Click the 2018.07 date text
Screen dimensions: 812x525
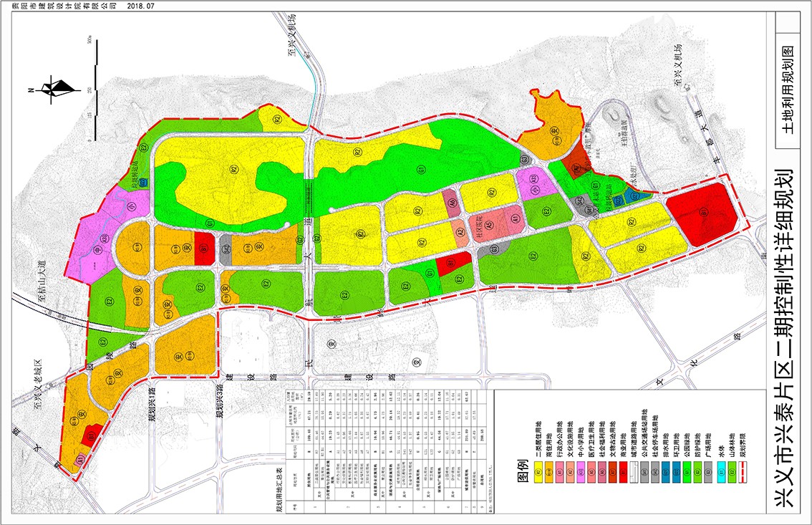[140, 6]
